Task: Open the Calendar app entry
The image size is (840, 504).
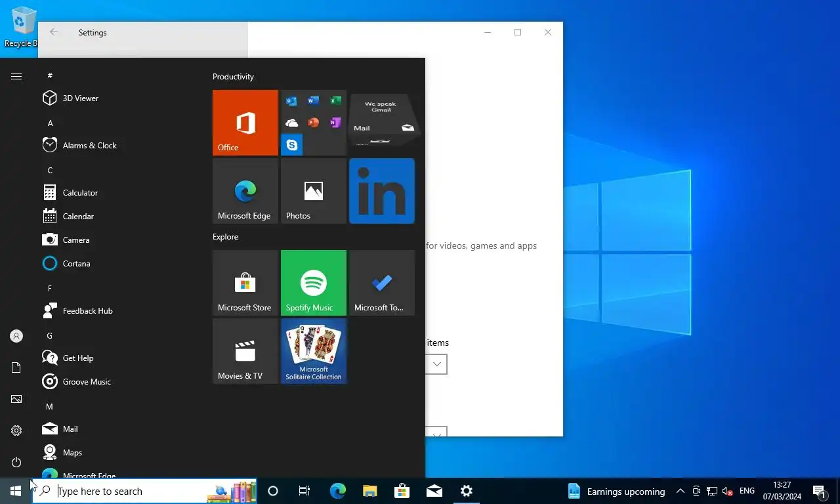Action: [118, 217]
